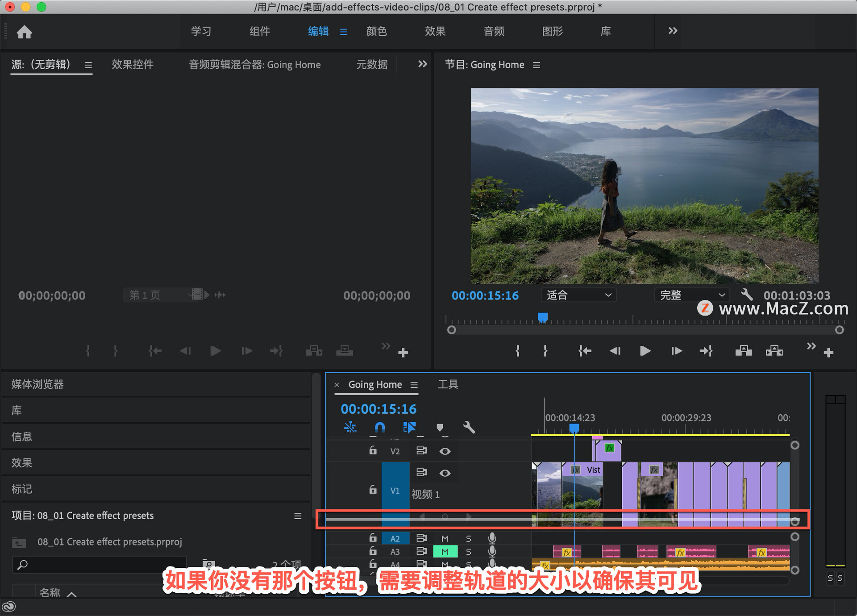Toggle the timeline snap magnet icon
The width and height of the screenshot is (857, 616).
click(x=379, y=428)
